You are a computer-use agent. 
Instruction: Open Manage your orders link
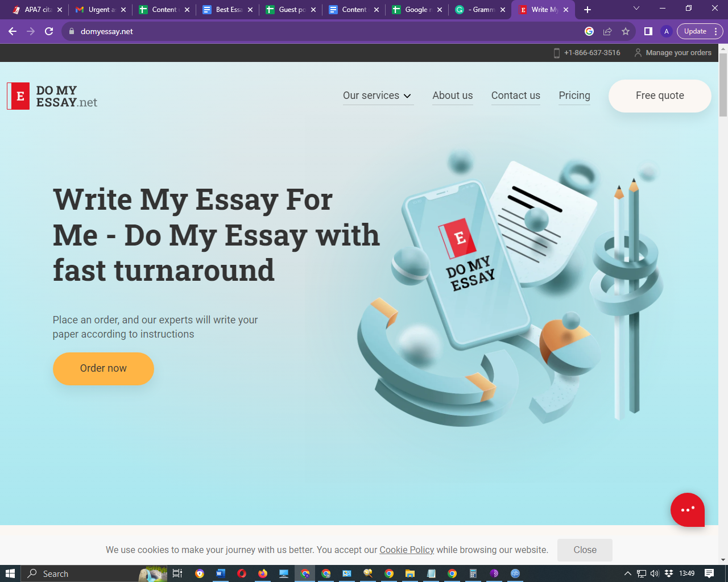pos(673,53)
